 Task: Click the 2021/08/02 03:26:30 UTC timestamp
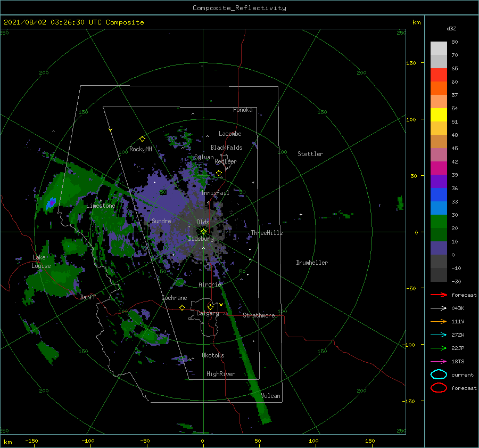coord(73,22)
